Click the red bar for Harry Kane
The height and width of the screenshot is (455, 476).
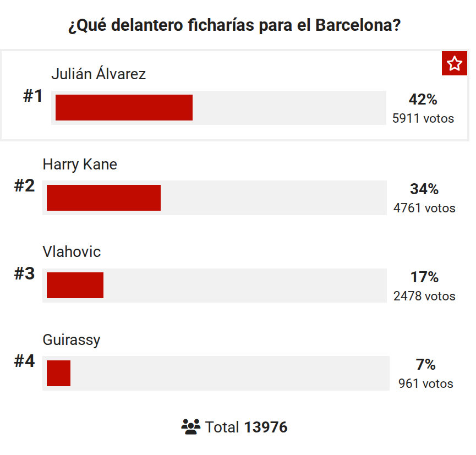tap(103, 198)
